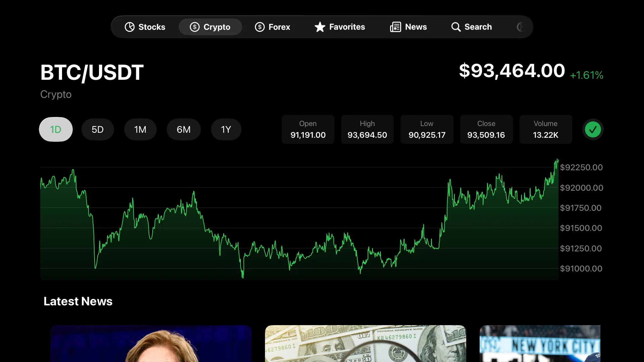644x362 pixels.
Task: Click the Volume 13.22K stat card
Action: tap(546, 129)
